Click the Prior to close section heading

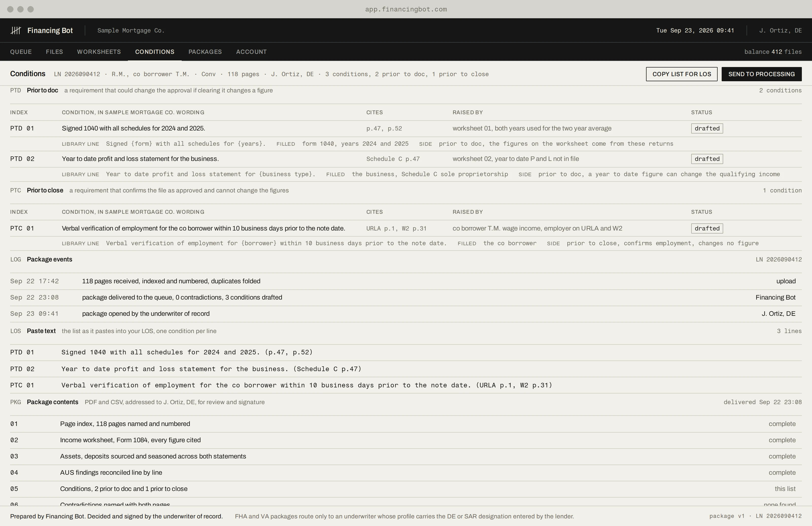pos(45,190)
